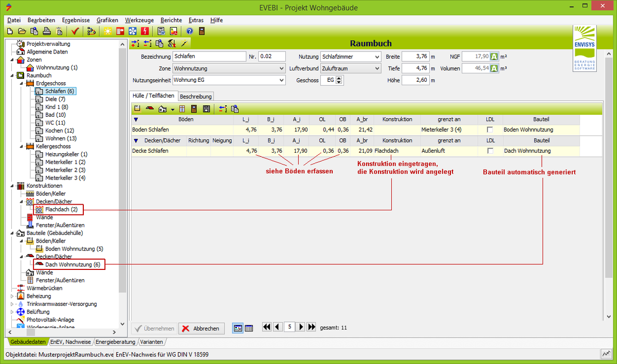
Task: Click the Abbrechen button
Action: click(x=201, y=329)
